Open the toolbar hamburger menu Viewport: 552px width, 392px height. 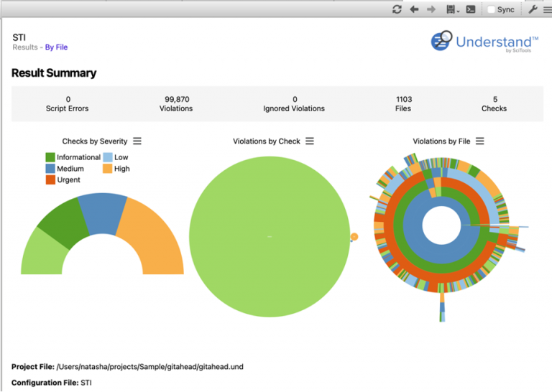(547, 9)
